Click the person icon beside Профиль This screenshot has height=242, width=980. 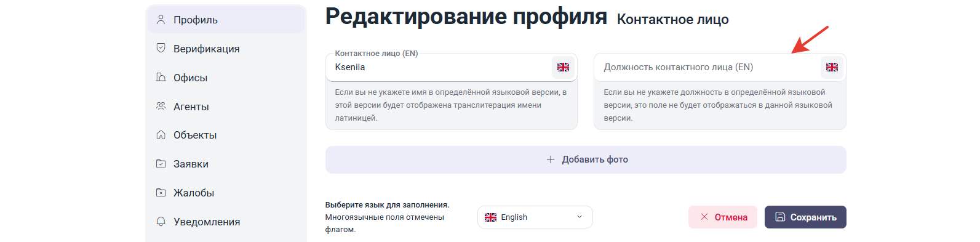tap(161, 20)
